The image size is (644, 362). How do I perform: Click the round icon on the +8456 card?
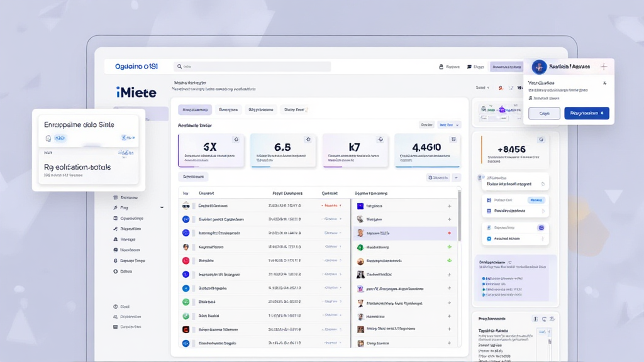point(541,140)
